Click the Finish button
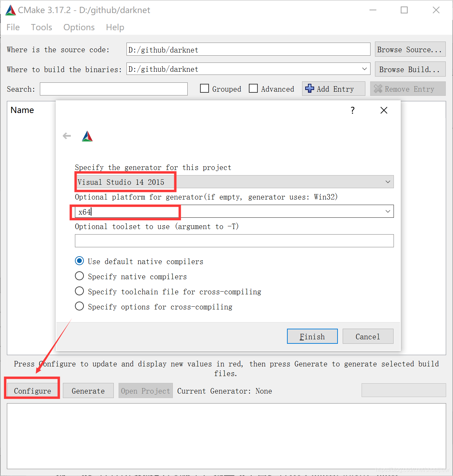453x476 pixels. point(312,336)
